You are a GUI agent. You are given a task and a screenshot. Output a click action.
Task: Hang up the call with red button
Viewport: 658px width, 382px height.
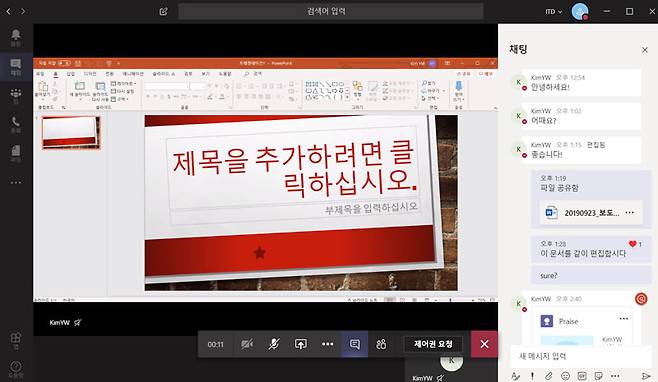(x=484, y=344)
